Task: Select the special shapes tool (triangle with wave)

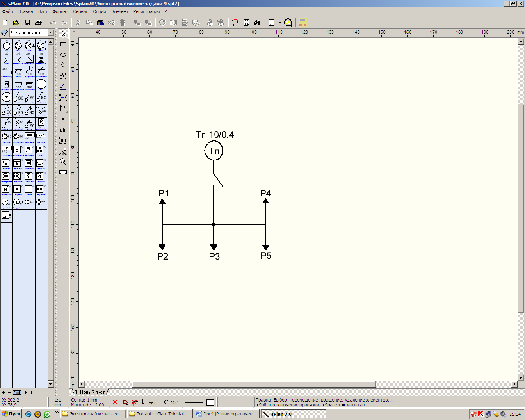Action: click(x=63, y=65)
